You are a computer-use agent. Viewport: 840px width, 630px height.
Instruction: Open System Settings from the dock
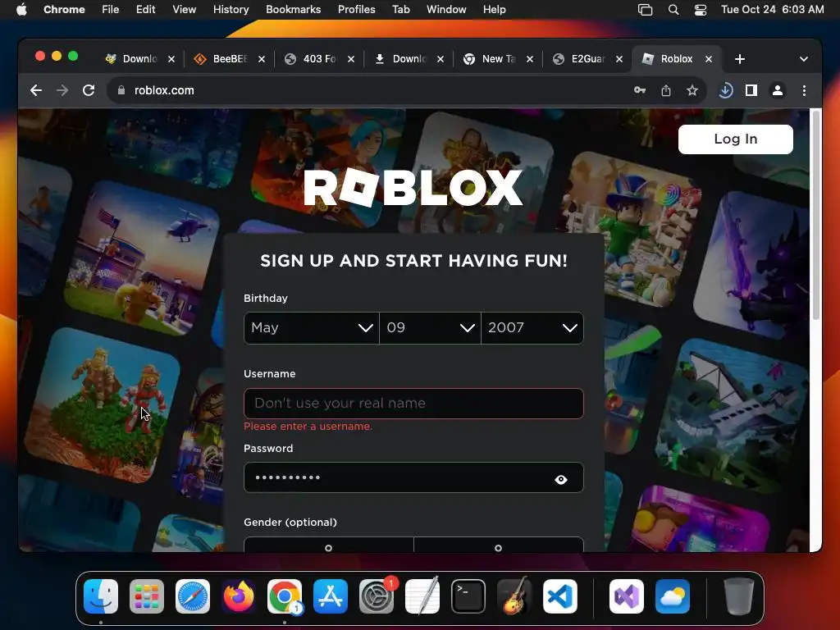[x=377, y=596]
